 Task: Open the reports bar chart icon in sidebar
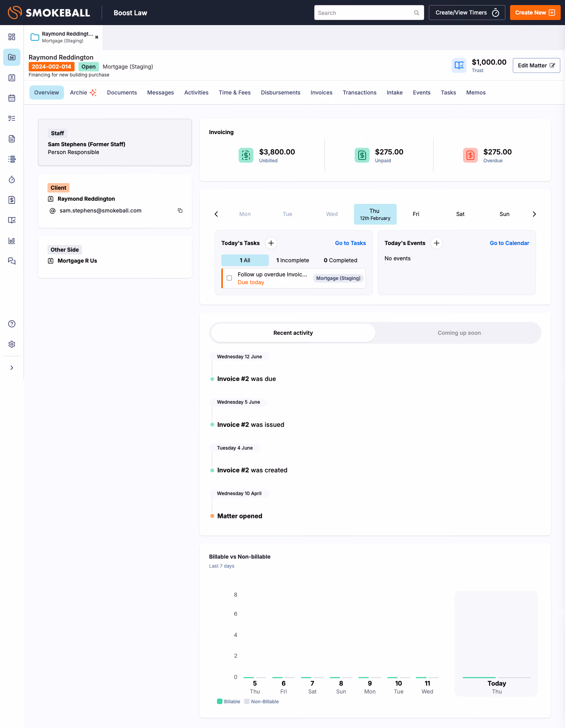tap(12, 241)
